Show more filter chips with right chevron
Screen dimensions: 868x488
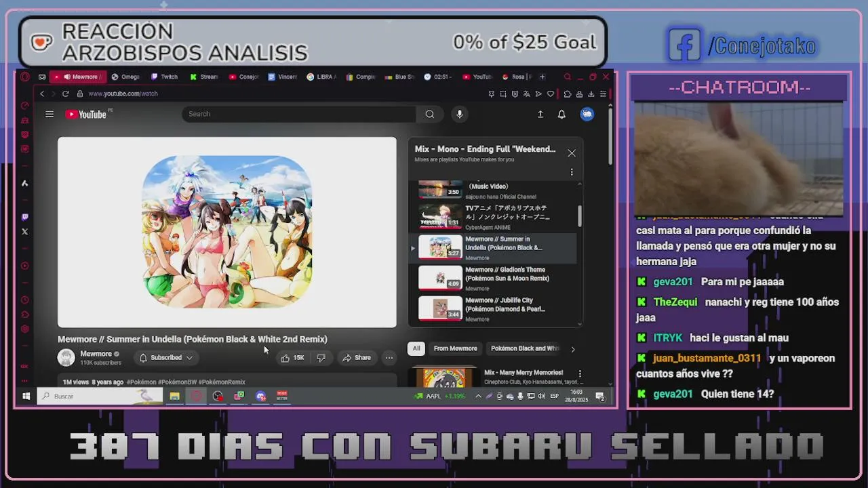[572, 349]
